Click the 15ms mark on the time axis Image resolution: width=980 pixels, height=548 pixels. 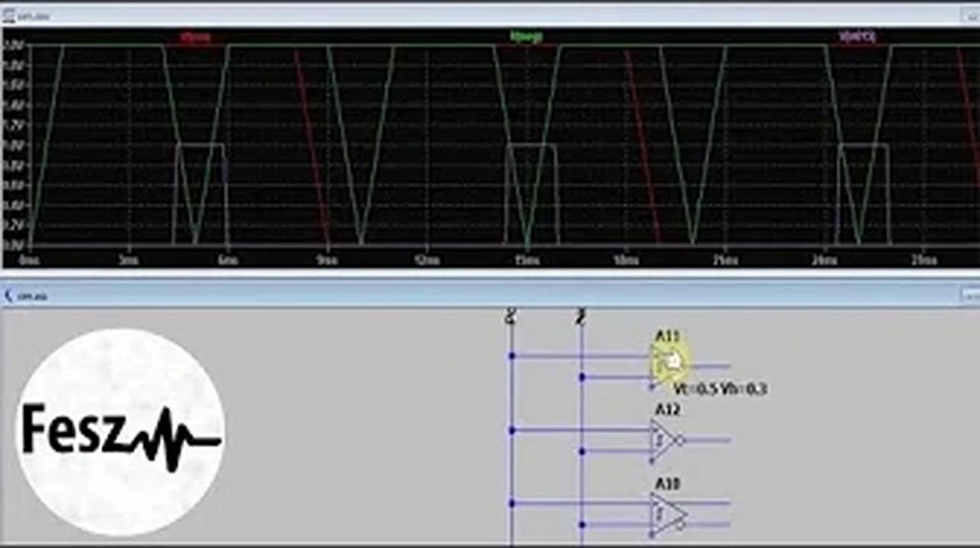pyautogui.click(x=527, y=260)
